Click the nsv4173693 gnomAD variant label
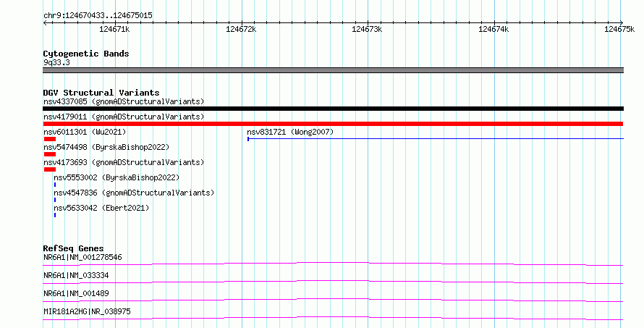This screenshot has height=328, width=644. (124, 162)
